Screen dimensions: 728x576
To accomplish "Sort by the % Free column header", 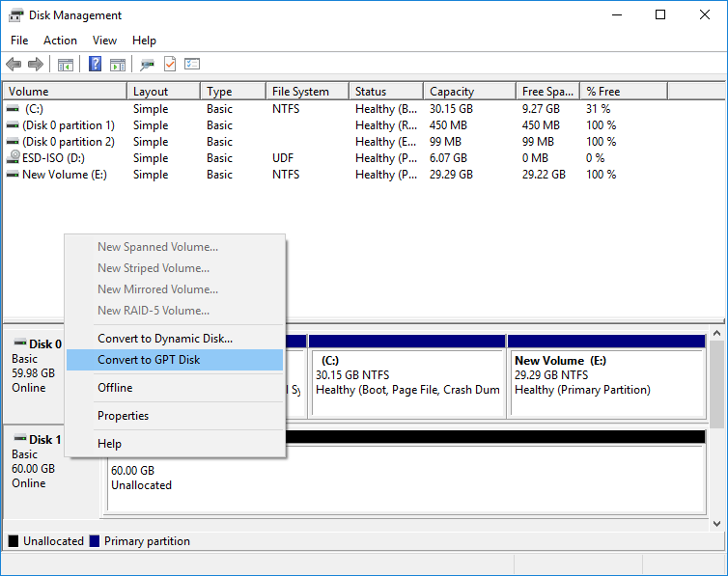I will pyautogui.click(x=624, y=92).
